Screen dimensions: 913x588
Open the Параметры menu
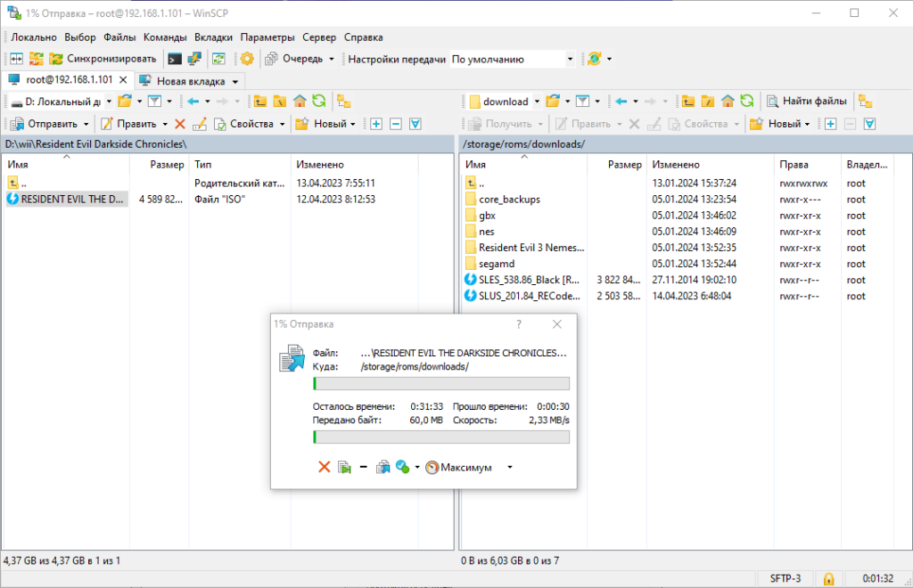(267, 37)
